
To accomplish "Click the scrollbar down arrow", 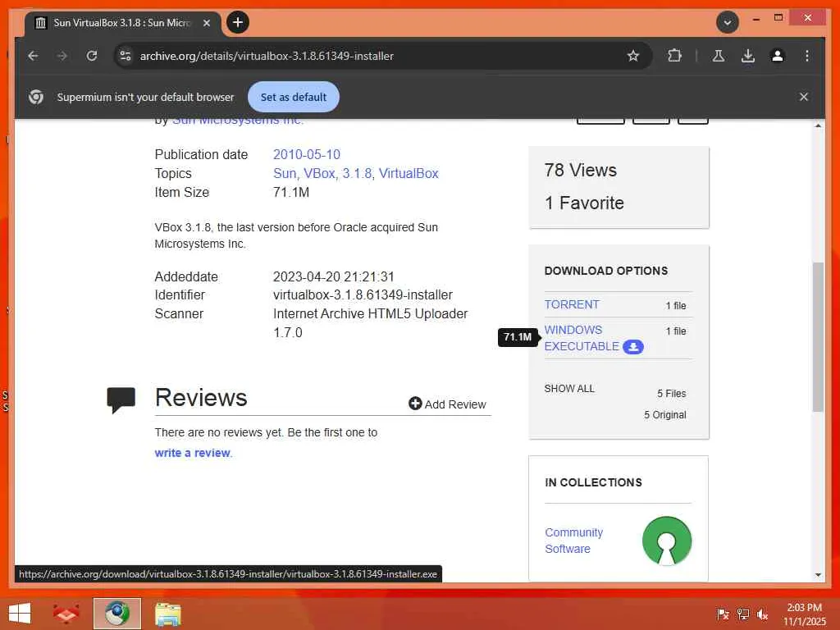I will pyautogui.click(x=818, y=575).
